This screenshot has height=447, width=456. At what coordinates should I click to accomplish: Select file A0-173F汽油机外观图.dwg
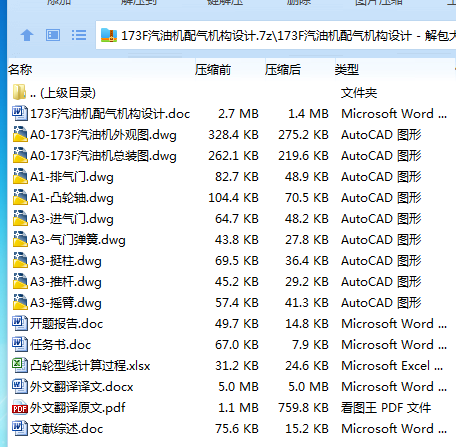point(103,135)
